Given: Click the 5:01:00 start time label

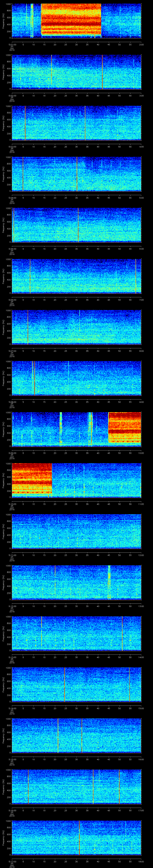Looking at the screenshot, I should [12, 44].
